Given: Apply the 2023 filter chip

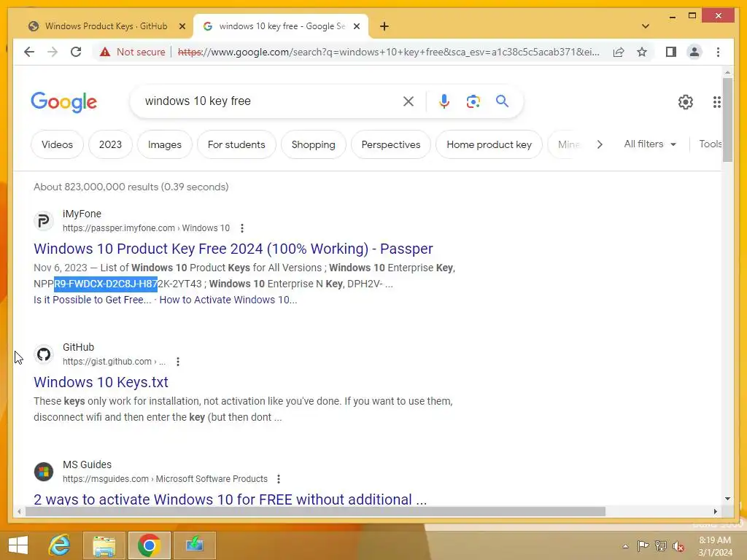Looking at the screenshot, I should pyautogui.click(x=111, y=144).
